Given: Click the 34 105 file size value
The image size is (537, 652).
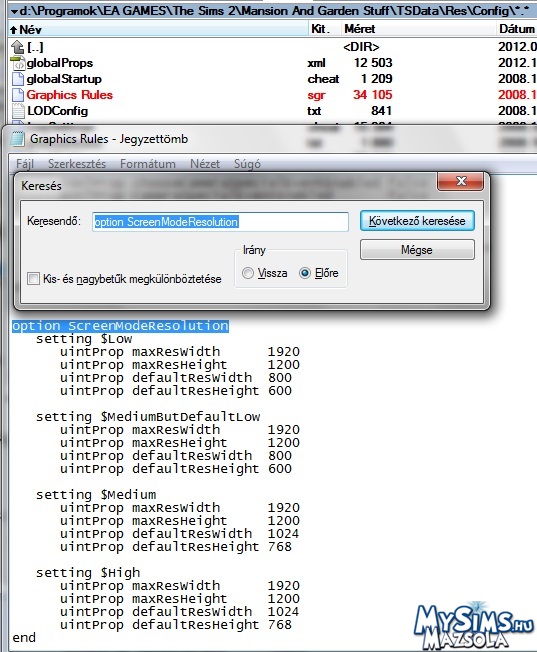Looking at the screenshot, I should pos(373,95).
